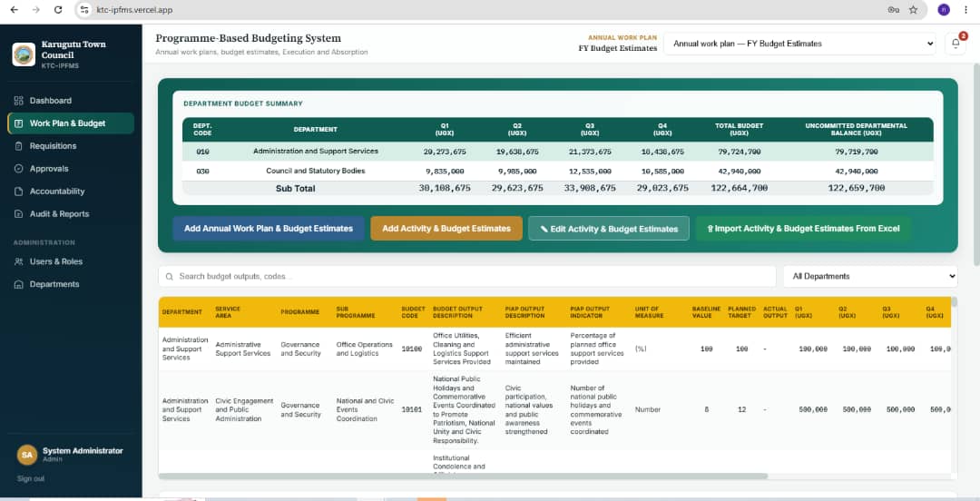Click Import Activity & Budget Estimates From Excel
Screen dimensions: 980x501
coord(803,229)
